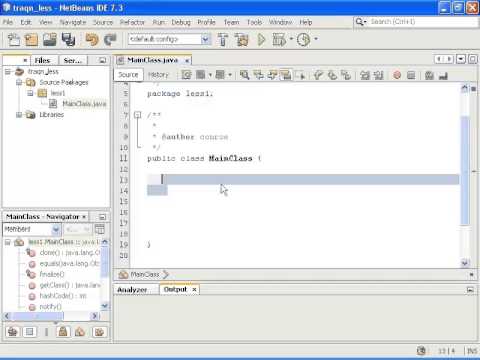This screenshot has width=480, height=360.
Task: Open the Team menu
Action: pos(231,22)
